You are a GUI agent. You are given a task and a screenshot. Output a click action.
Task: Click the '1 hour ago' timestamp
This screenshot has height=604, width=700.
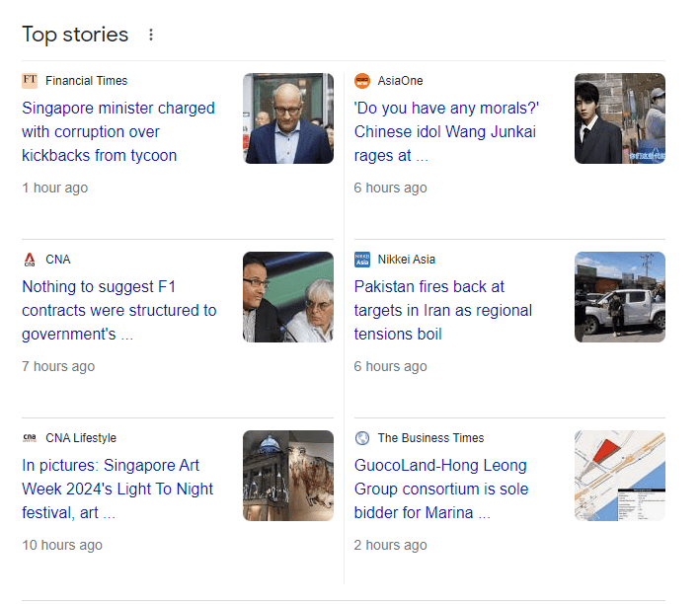[55, 188]
